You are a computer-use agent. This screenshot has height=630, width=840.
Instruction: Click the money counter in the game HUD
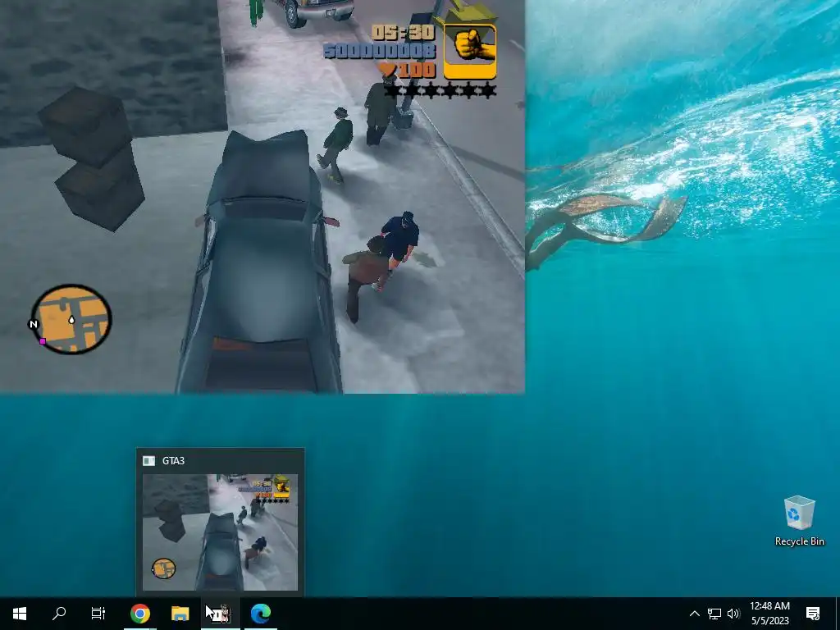point(380,52)
